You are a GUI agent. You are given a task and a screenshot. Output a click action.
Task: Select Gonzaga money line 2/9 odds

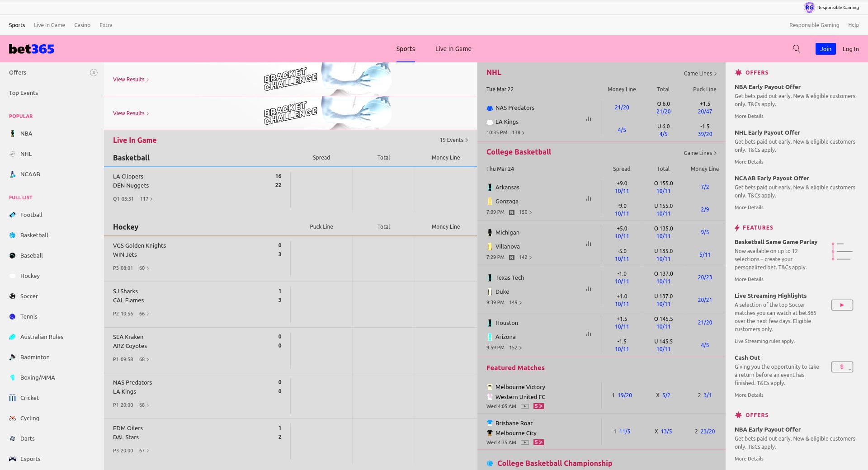[x=705, y=209]
